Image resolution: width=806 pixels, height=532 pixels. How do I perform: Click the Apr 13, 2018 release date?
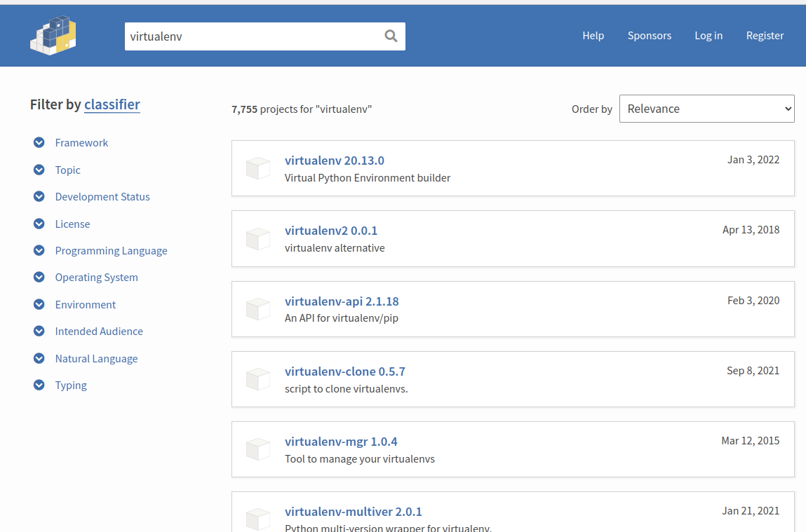751,229
